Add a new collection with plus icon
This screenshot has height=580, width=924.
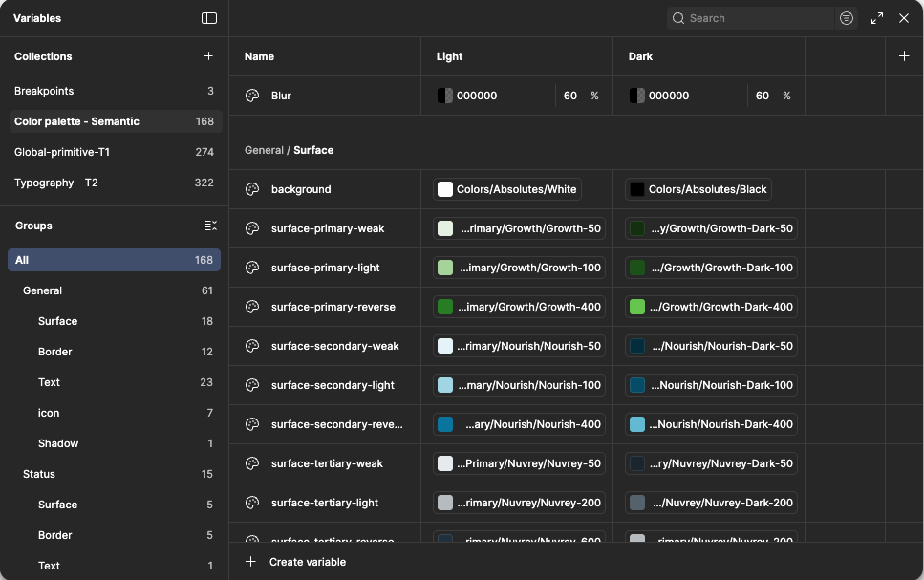click(x=208, y=56)
